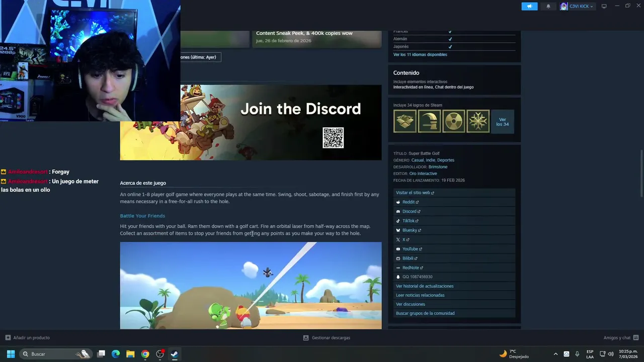Open the RedNote external link
The image size is (644, 362).
(x=454, y=267)
